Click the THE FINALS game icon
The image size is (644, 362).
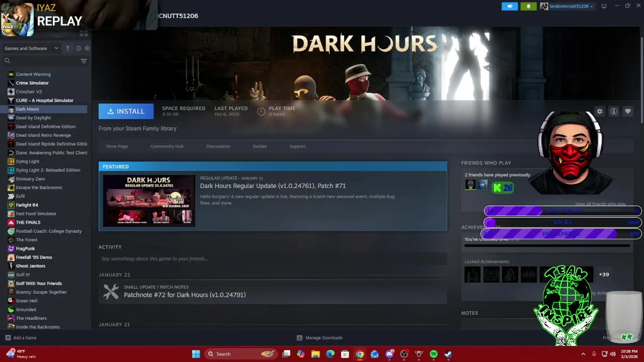coord(11,222)
